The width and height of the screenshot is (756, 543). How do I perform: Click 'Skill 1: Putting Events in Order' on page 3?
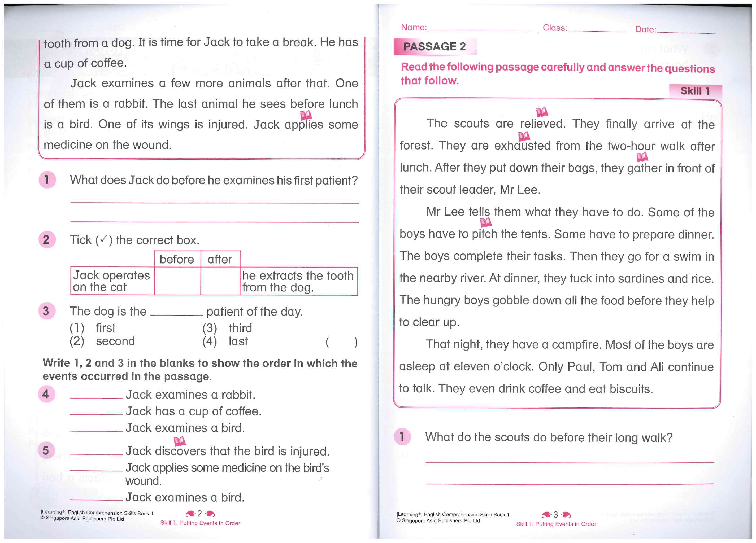[556, 524]
